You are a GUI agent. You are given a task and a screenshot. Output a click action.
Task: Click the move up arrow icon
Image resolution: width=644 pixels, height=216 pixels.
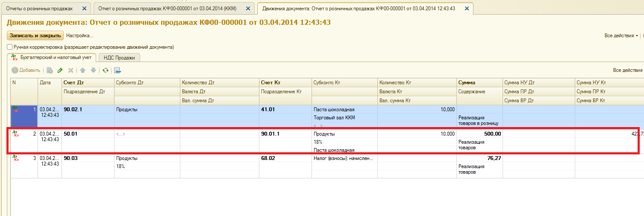(83, 70)
